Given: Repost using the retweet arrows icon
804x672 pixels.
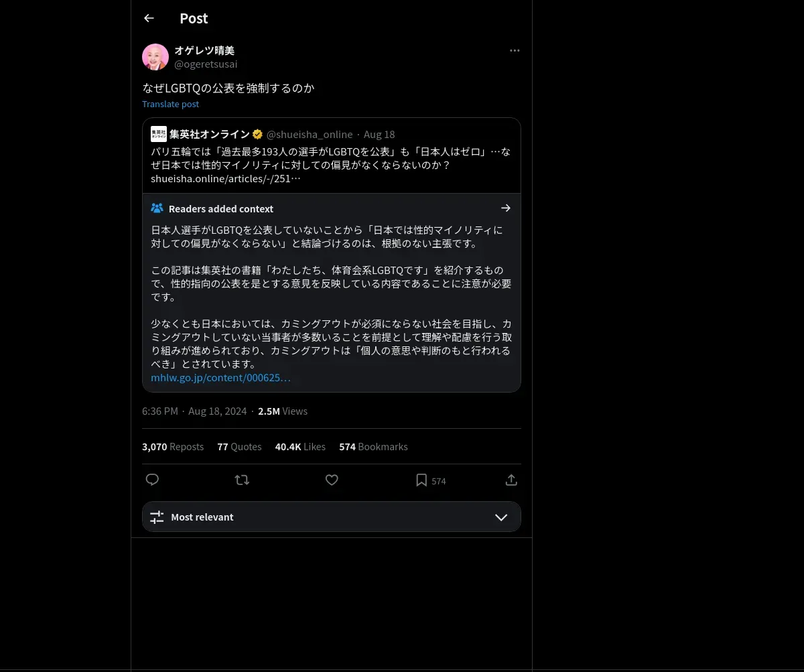Looking at the screenshot, I should coord(242,480).
